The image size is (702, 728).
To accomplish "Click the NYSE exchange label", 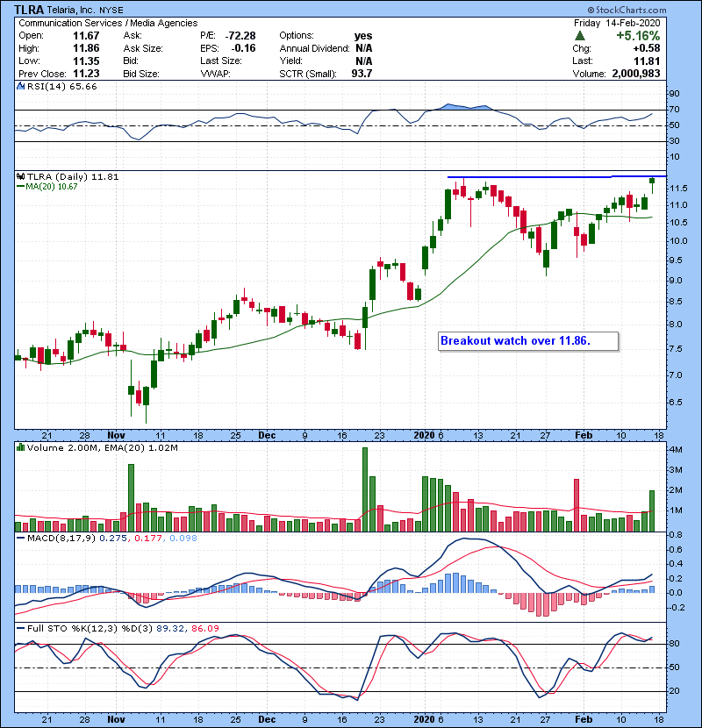I will click(x=111, y=11).
